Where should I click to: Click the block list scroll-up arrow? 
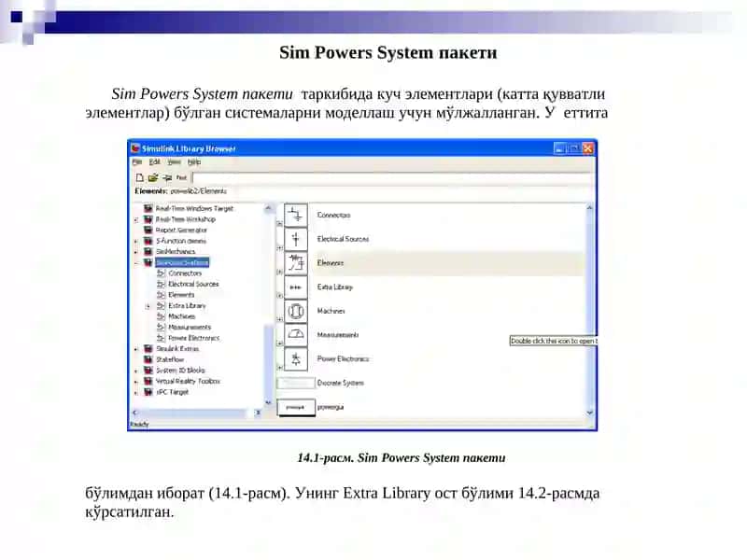coord(590,208)
